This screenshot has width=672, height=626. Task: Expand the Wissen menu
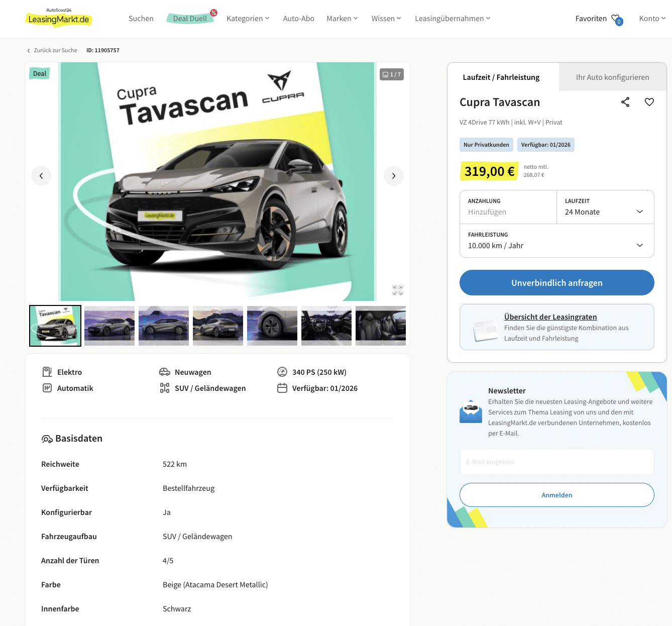[386, 19]
